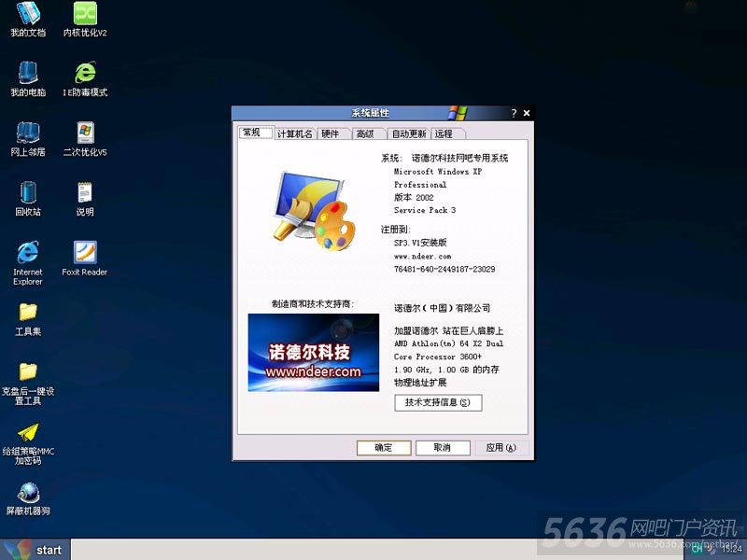Viewport: 747px width, 560px height.
Task: Select the 工具集 folder icon
Action: coord(28,319)
